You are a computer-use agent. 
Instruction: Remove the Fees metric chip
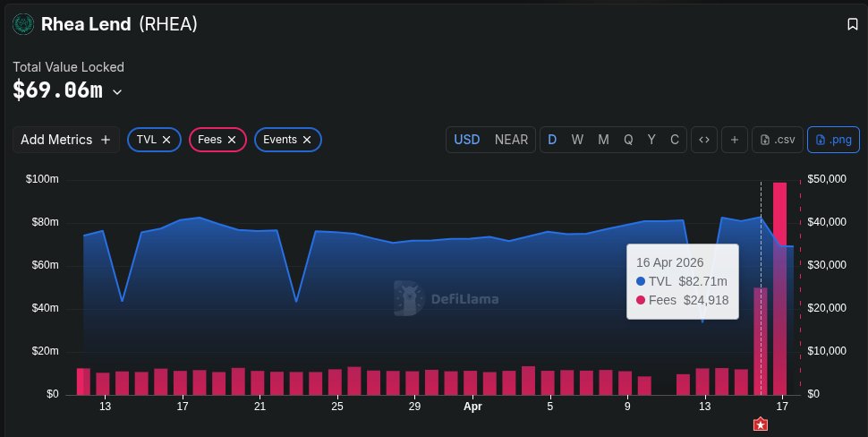[232, 140]
